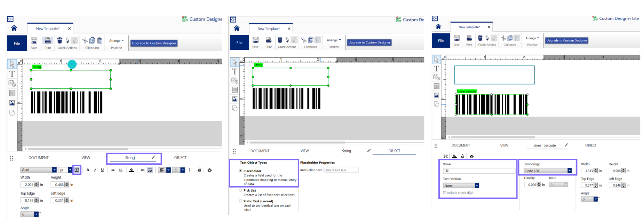The height and width of the screenshot is (220, 644).
Task: Choose the Pick List text object type
Action: tap(240, 190)
